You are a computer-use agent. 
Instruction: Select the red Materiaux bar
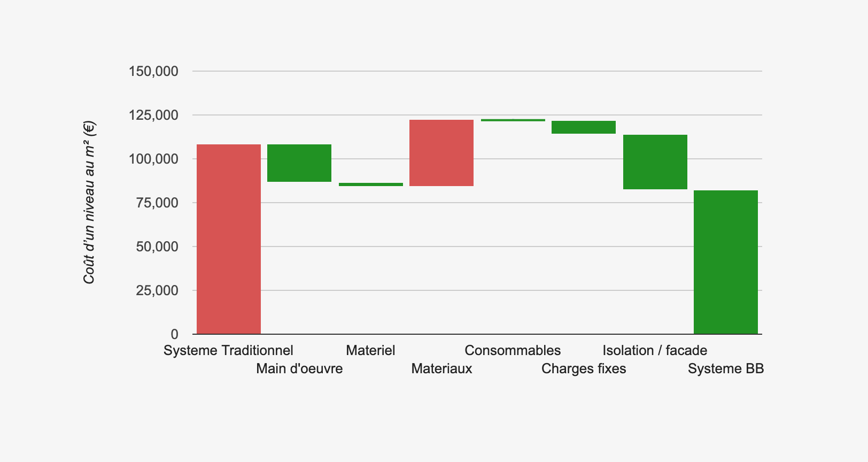[x=441, y=153]
